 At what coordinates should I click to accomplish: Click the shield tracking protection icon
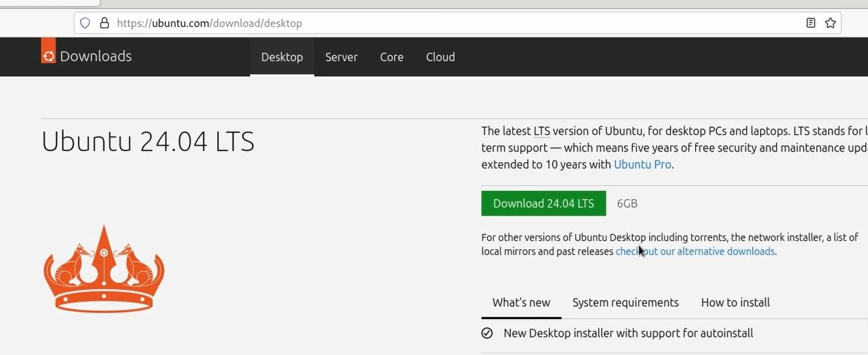tap(85, 23)
